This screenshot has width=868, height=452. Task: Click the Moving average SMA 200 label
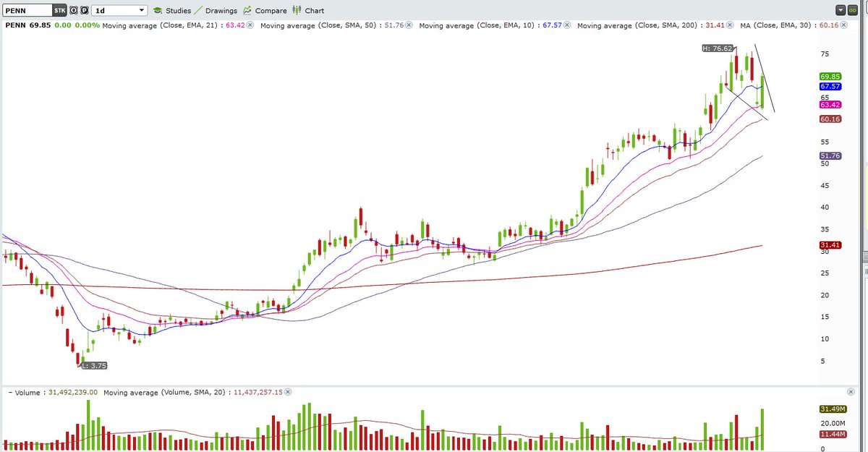click(x=651, y=25)
